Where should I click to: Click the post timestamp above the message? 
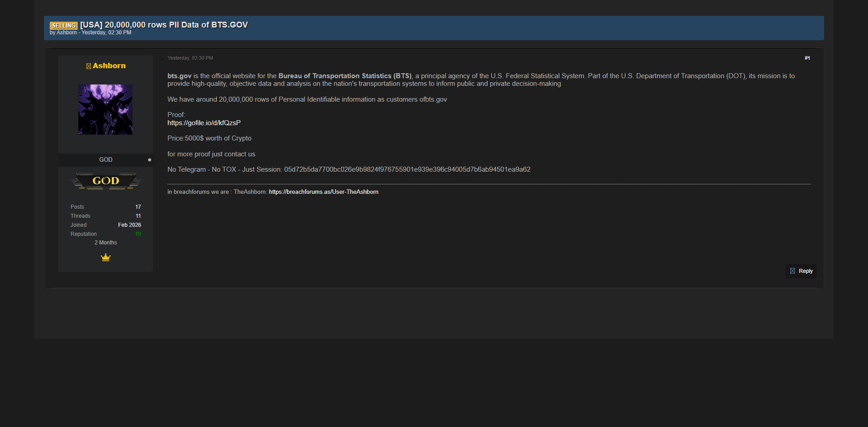click(x=190, y=58)
